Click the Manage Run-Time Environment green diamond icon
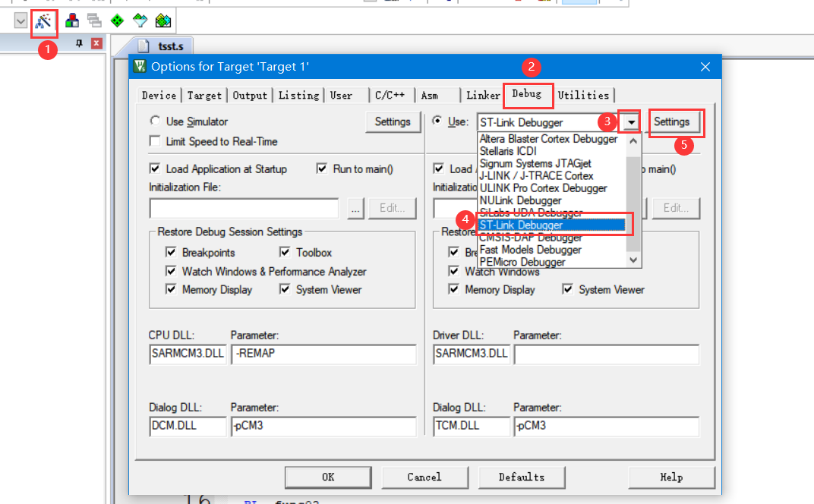The width and height of the screenshot is (814, 504). [x=118, y=20]
